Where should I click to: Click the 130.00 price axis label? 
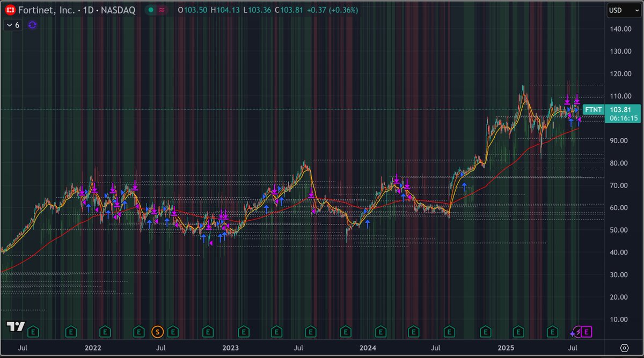pyautogui.click(x=620, y=51)
